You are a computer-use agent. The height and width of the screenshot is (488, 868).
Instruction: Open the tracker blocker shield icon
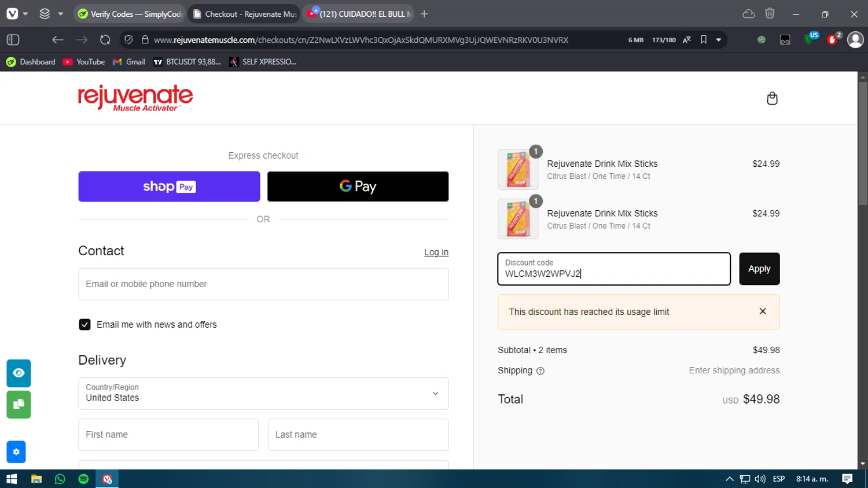tap(128, 40)
